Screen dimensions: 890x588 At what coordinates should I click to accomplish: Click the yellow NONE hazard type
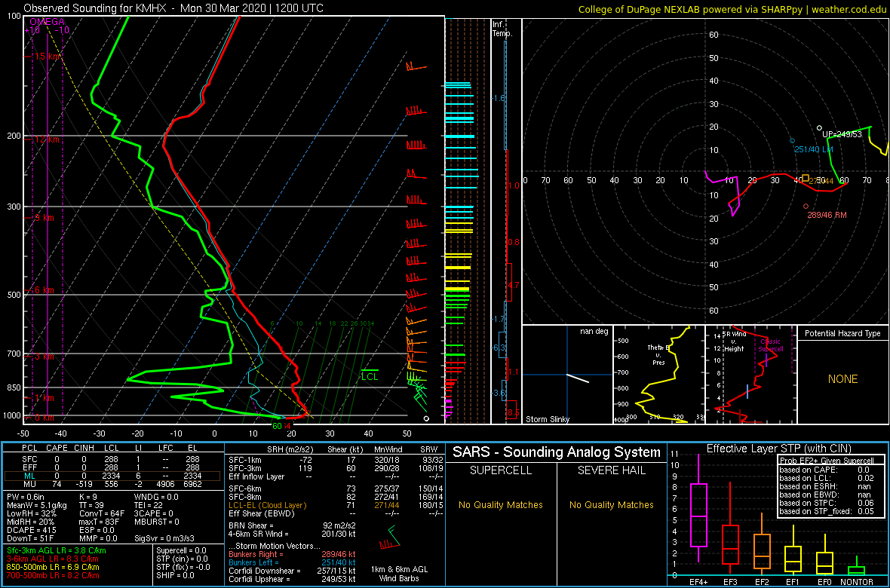(x=842, y=380)
